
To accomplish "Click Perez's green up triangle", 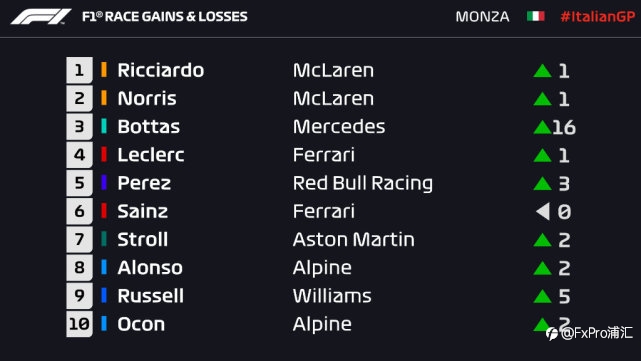I will [542, 184].
